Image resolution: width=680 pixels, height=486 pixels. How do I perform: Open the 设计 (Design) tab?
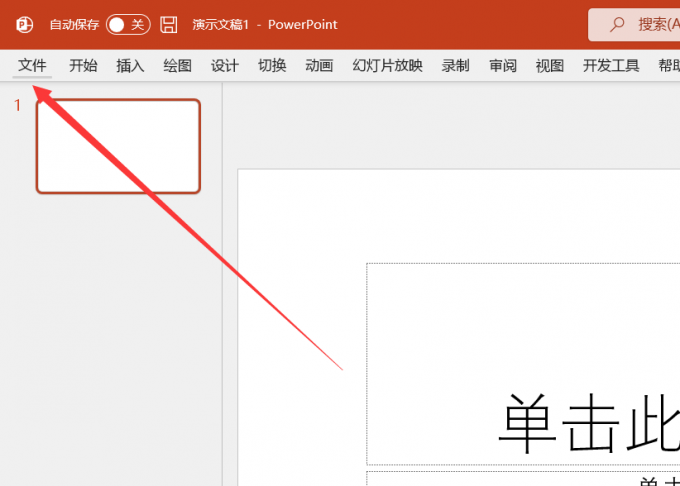pyautogui.click(x=225, y=66)
